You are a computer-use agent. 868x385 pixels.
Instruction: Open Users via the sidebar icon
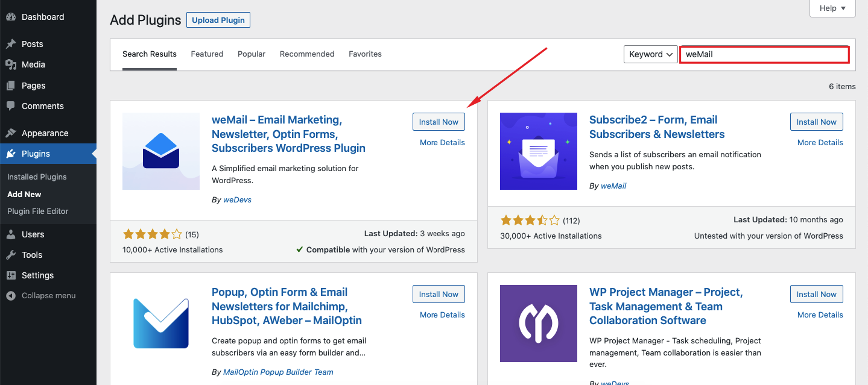(12, 234)
